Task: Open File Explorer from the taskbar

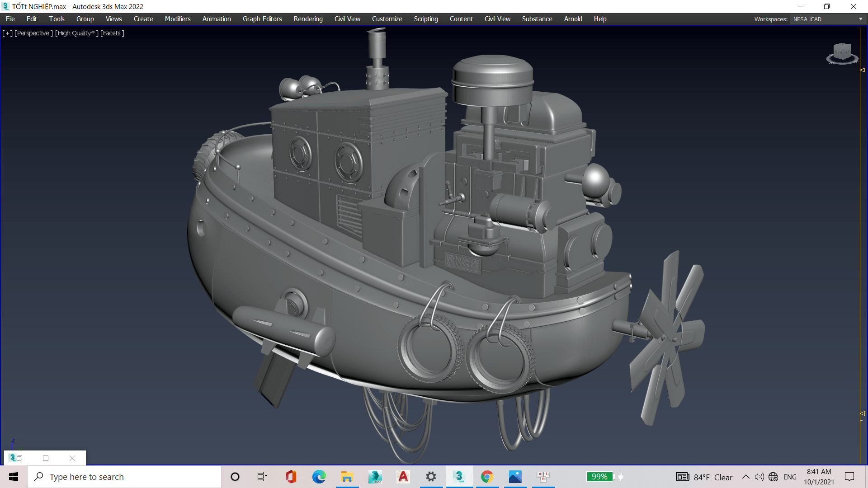Action: tap(347, 477)
